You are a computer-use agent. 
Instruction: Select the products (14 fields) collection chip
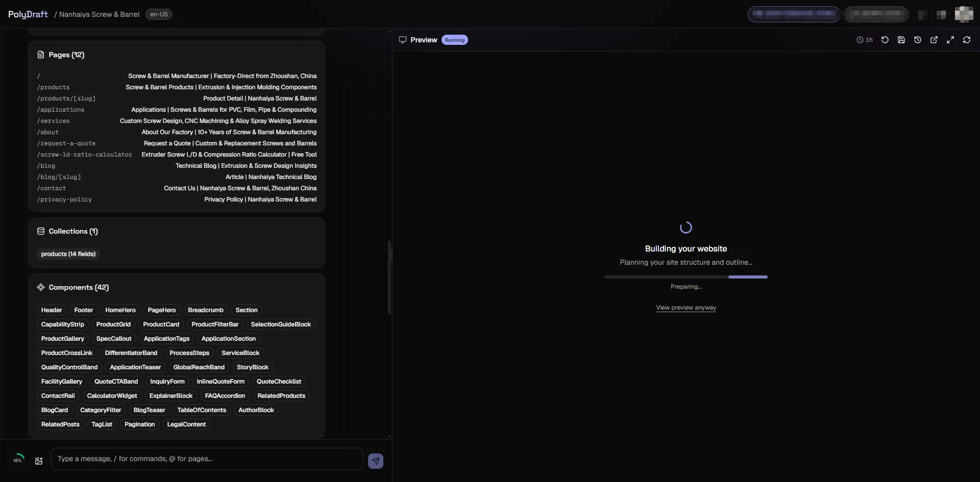tap(68, 254)
